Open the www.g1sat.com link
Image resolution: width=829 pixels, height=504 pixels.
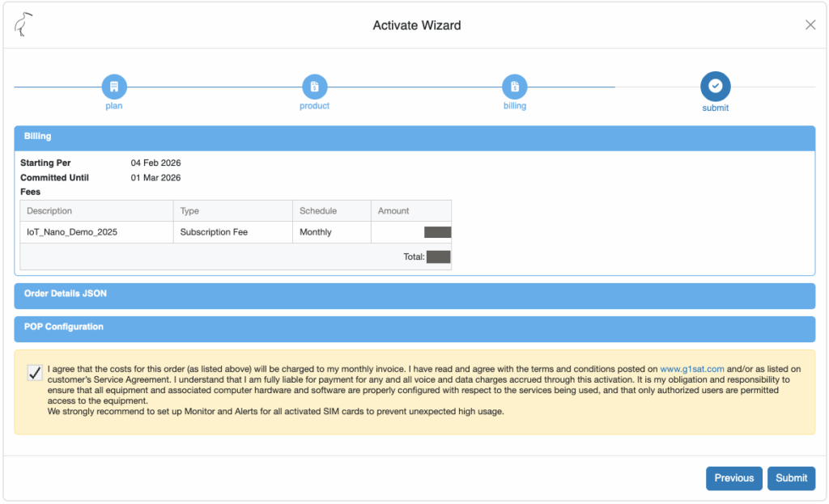click(691, 369)
